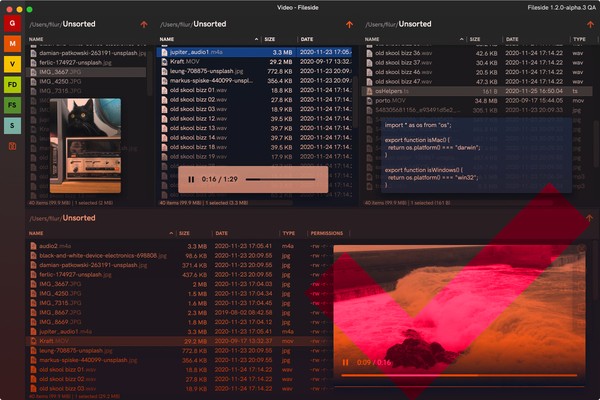
Task: Go up a folder in top-middle pane
Action: 349,24
